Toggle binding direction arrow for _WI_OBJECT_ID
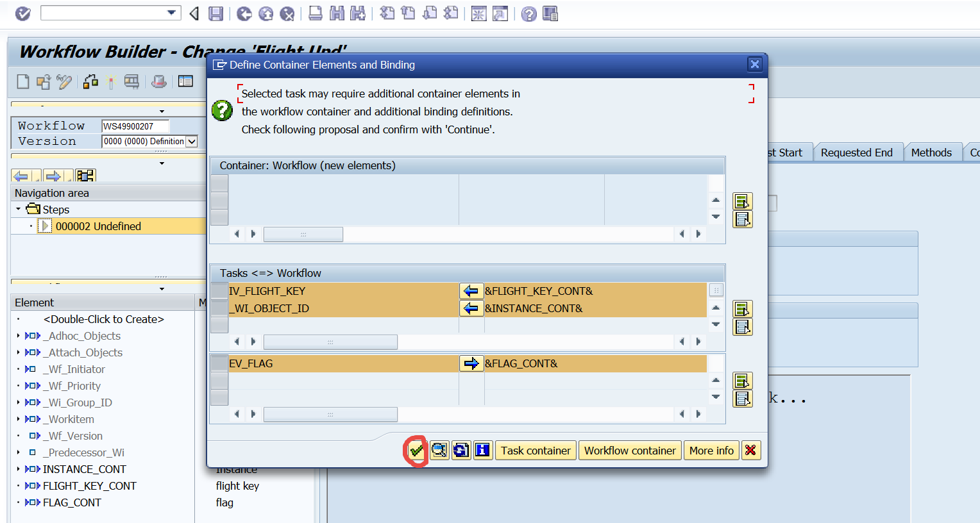Image resolution: width=980 pixels, height=523 pixels. coord(472,308)
